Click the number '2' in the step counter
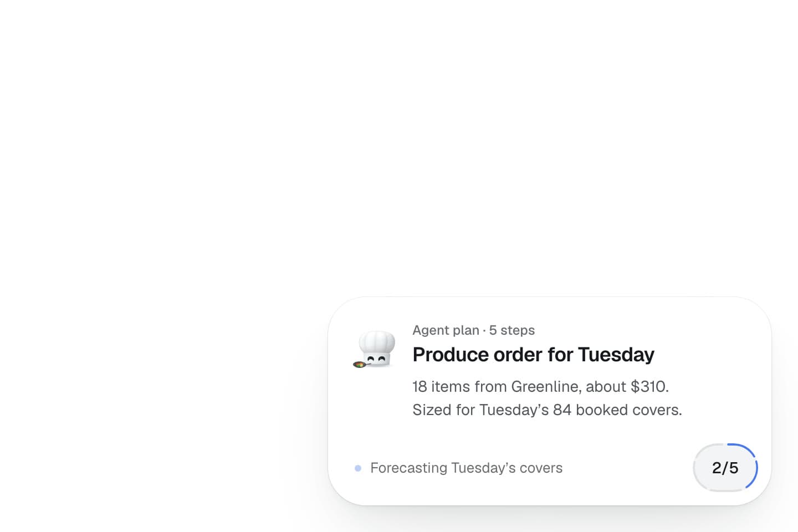798x532 pixels. [x=717, y=468]
